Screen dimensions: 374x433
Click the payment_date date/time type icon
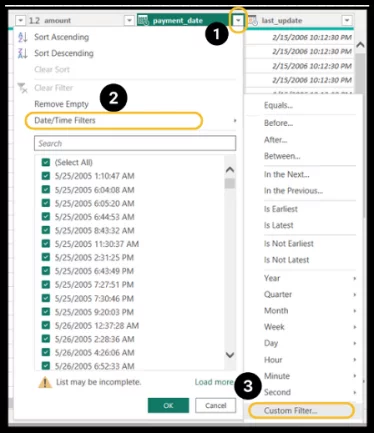tap(144, 21)
